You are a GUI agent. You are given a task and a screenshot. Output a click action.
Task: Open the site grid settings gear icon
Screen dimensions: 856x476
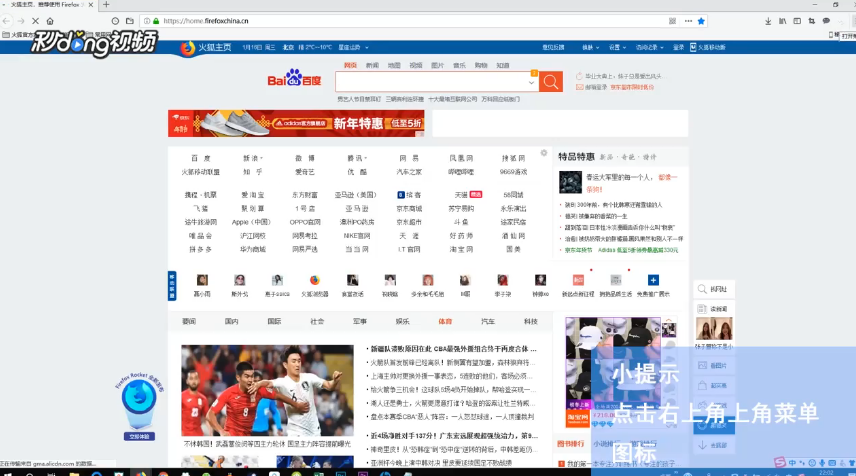click(x=544, y=153)
